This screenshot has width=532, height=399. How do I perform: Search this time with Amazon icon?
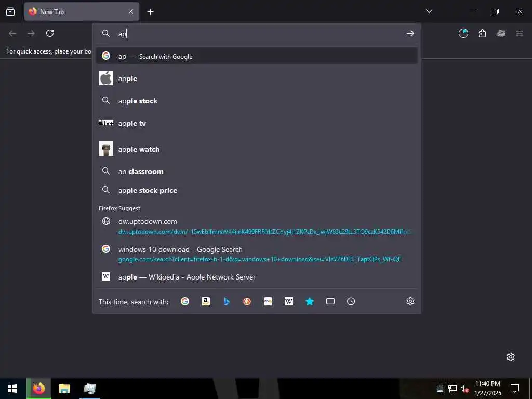(x=206, y=301)
